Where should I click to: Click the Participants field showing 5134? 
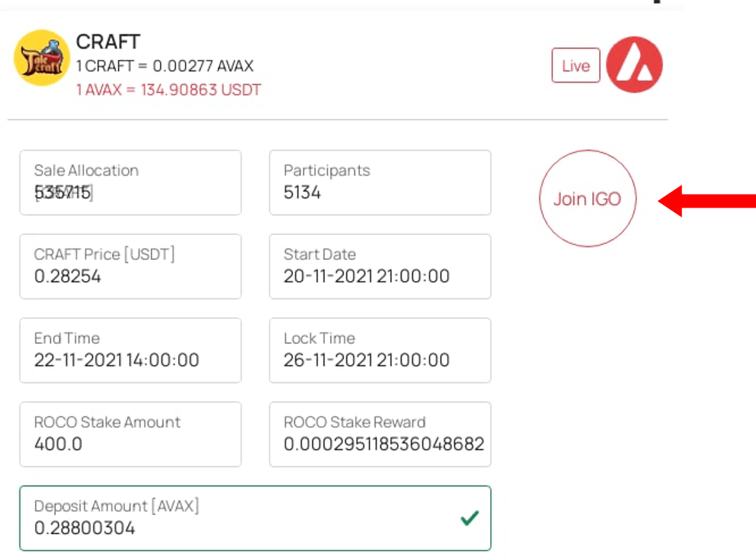[380, 183]
